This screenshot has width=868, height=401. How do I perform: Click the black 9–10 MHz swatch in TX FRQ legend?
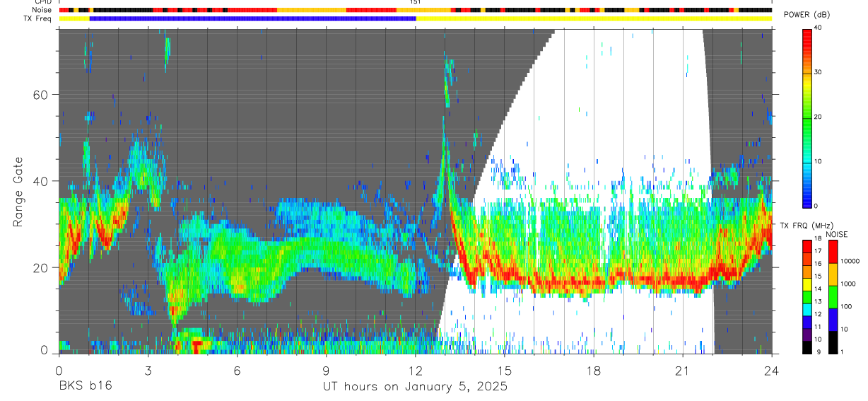coord(807,347)
